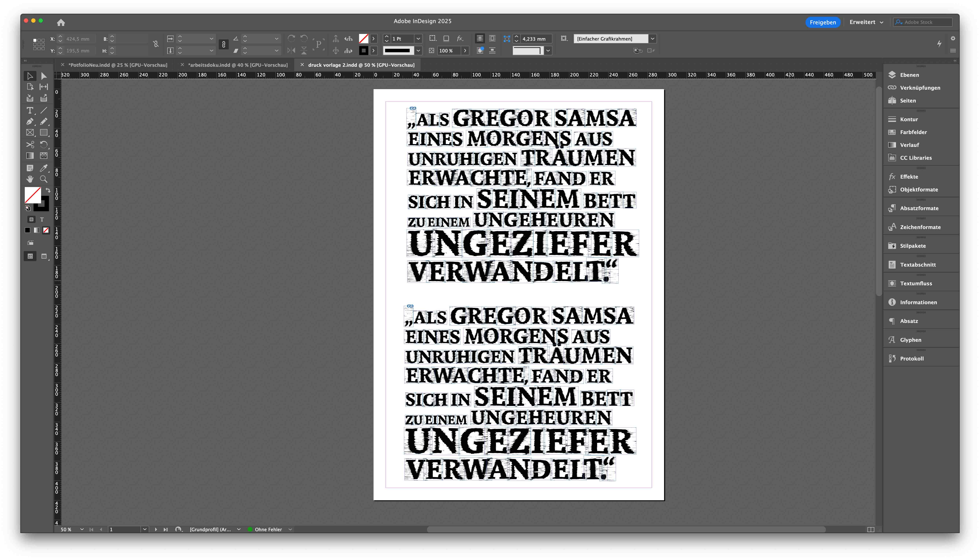Viewport: 980px width, 560px height.
Task: Select the Selection tool arrow
Action: pos(30,76)
